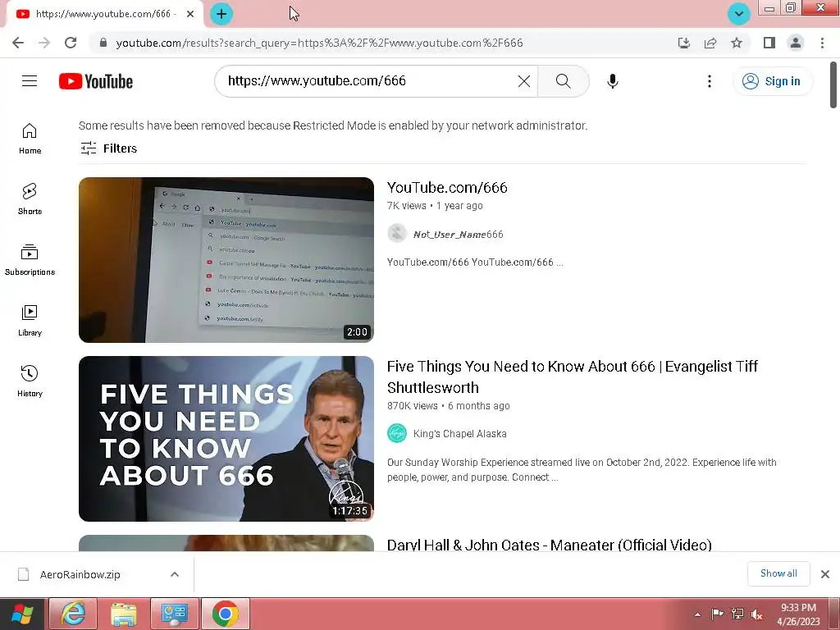Open Chrome profile avatar

796,43
